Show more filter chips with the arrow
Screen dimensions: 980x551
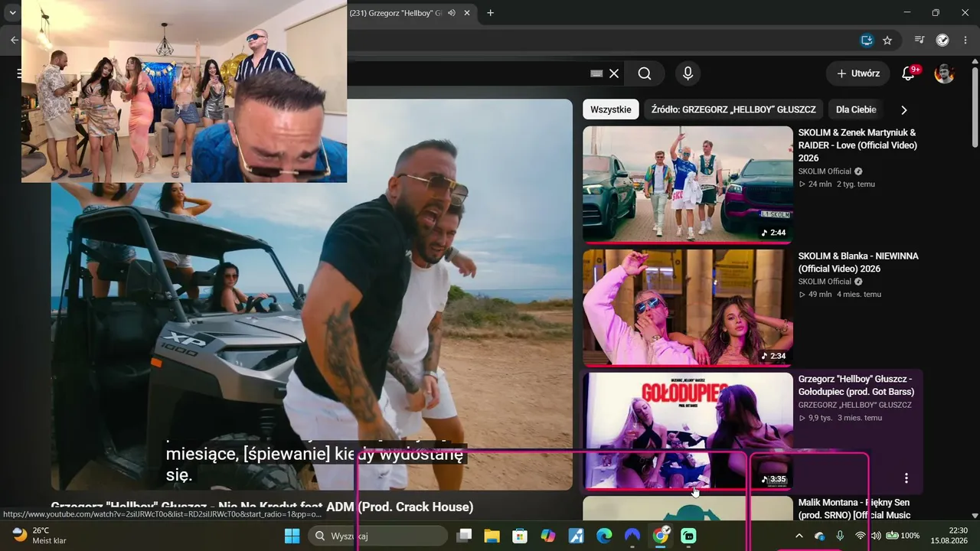(904, 109)
